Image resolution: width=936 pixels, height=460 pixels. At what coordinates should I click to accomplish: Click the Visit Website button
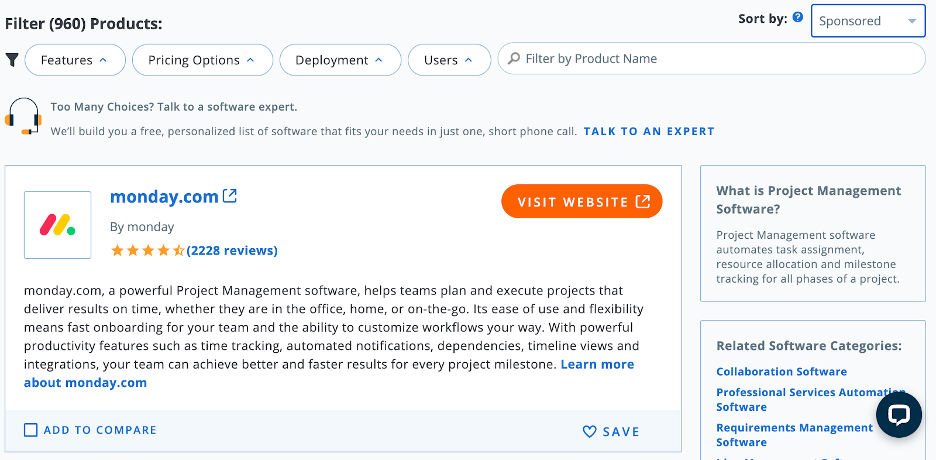point(582,201)
